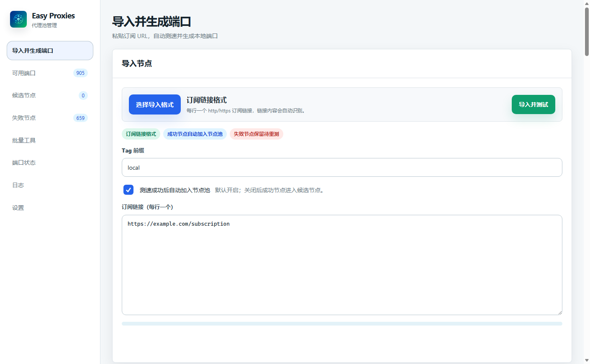Image resolution: width=590 pixels, height=364 pixels.
Task: View the 端口状态 page
Action: coord(50,163)
